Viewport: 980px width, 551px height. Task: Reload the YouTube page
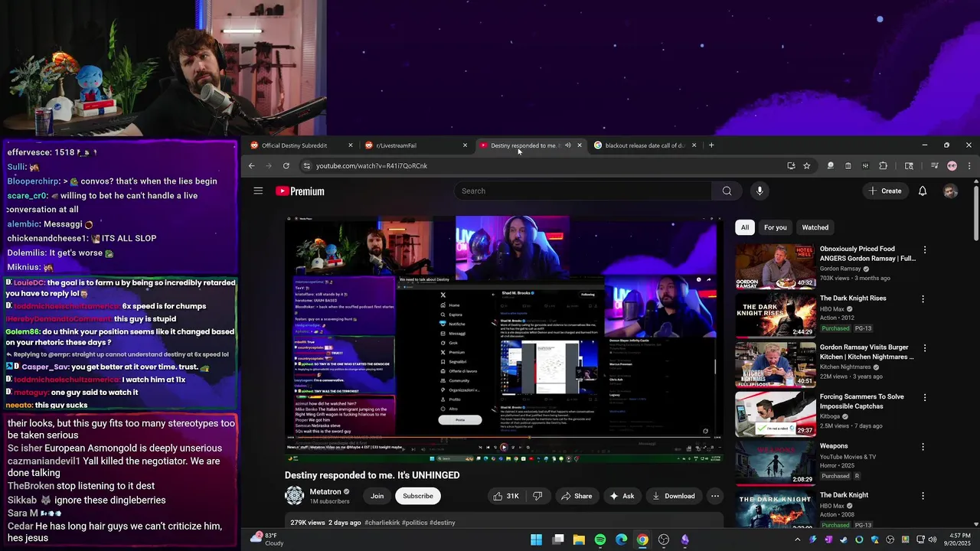click(x=286, y=165)
